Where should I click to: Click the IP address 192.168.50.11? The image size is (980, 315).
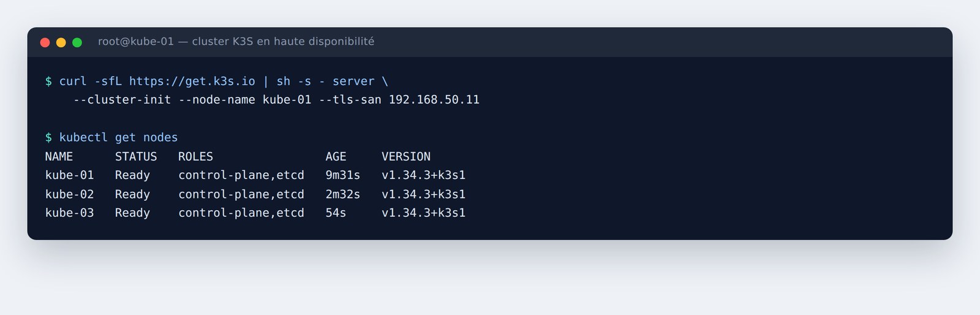coord(434,100)
